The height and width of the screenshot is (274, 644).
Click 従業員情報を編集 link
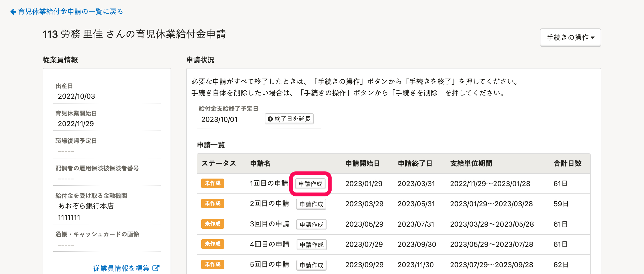point(121,268)
